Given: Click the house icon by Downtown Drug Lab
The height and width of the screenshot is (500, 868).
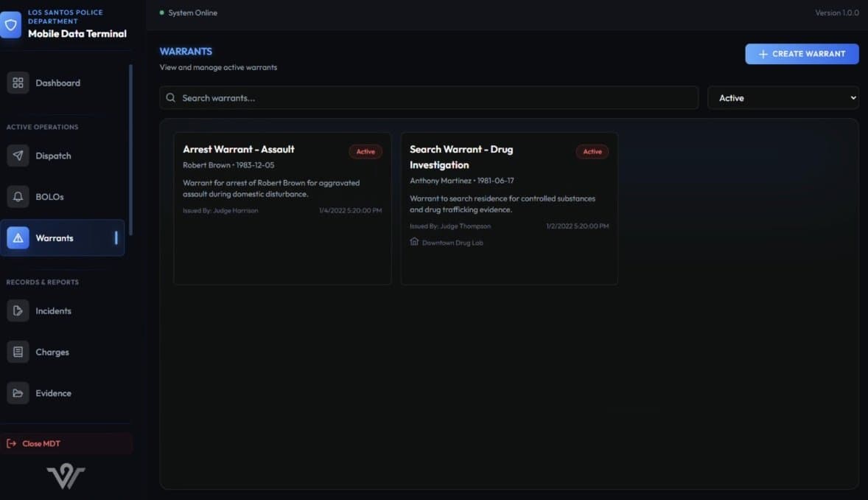Looking at the screenshot, I should click(414, 242).
